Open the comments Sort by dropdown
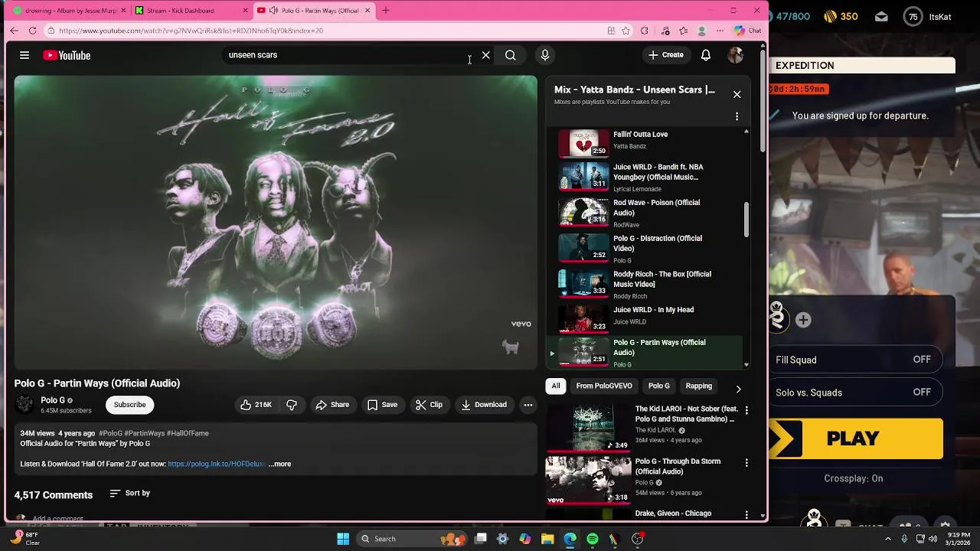The width and height of the screenshot is (980, 551). click(x=129, y=494)
